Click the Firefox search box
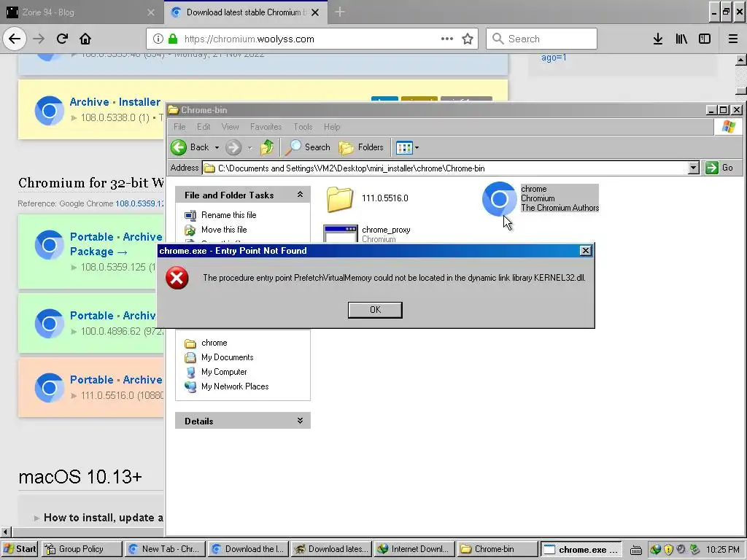747x560 pixels. [x=542, y=39]
